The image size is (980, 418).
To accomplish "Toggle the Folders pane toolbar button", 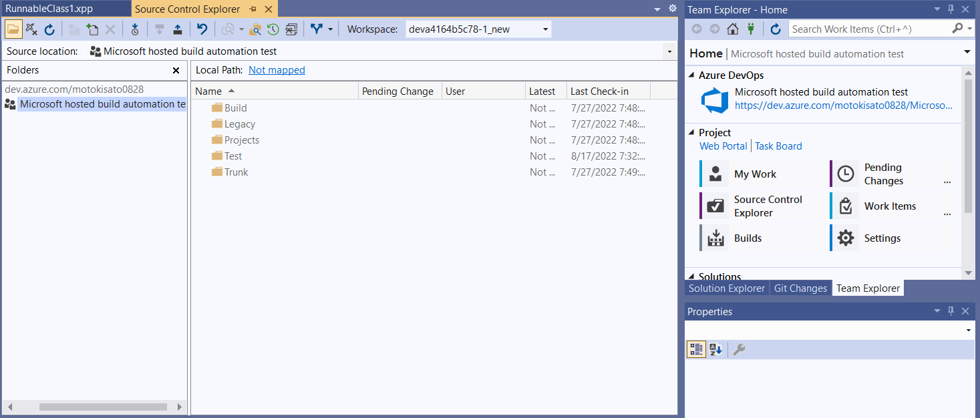I will [13, 29].
